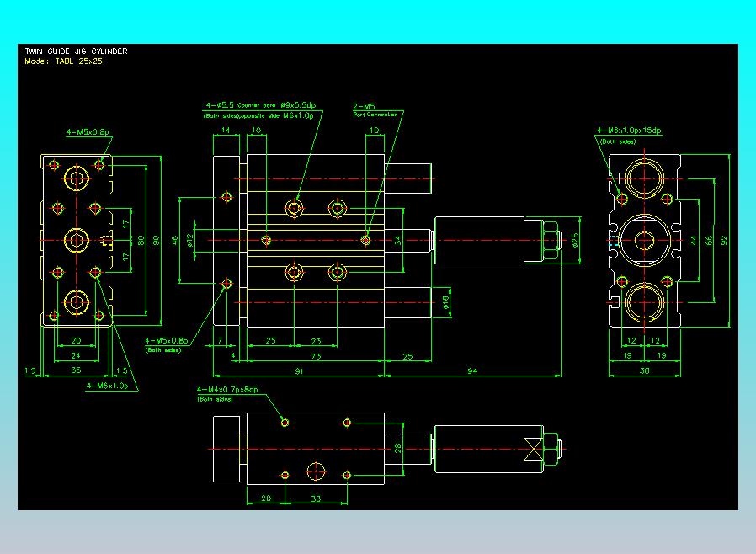
Task: Click the 4-M6x1.0px15dp annotation
Action: pyautogui.click(x=629, y=131)
